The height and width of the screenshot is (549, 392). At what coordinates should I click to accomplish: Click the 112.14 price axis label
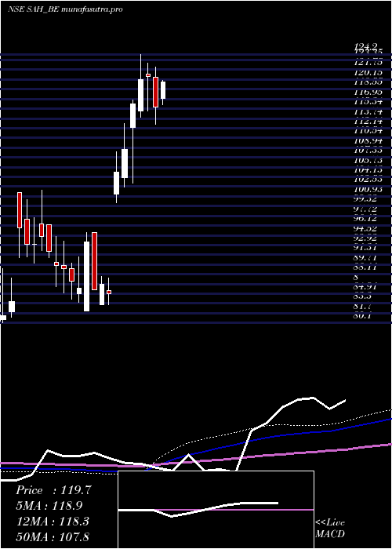click(368, 122)
